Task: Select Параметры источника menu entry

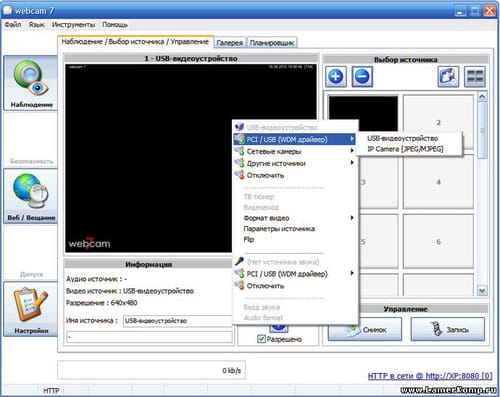Action: click(x=279, y=229)
